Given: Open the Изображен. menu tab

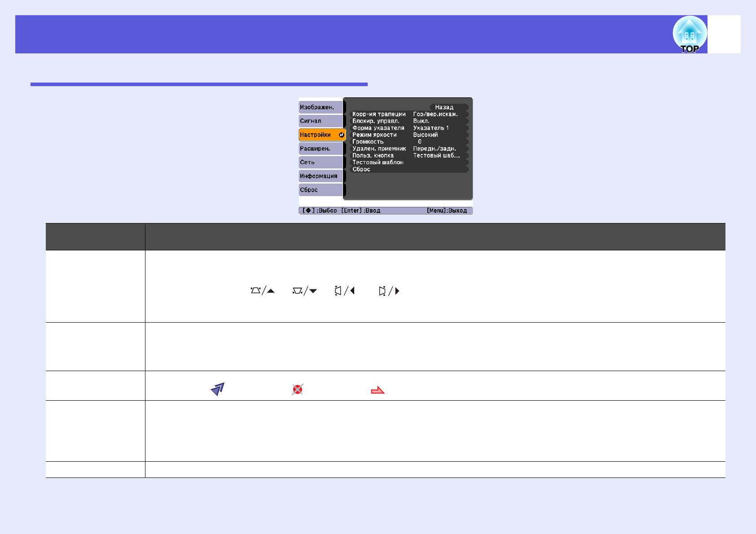Looking at the screenshot, I should (x=321, y=107).
